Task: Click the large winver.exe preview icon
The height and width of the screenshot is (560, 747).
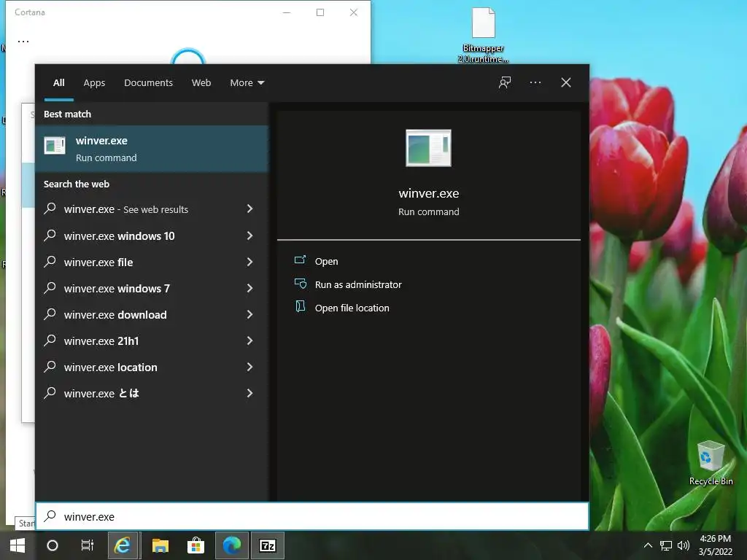Action: [x=428, y=148]
